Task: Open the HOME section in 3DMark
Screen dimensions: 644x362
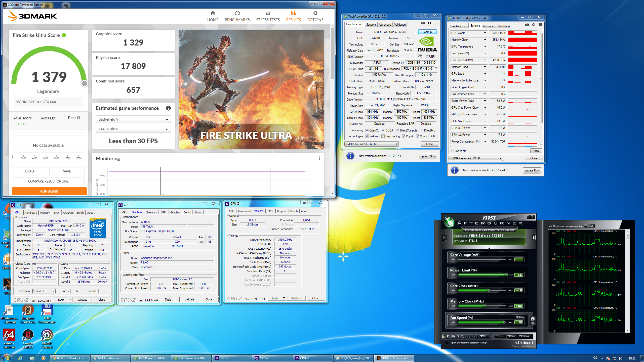Action: click(213, 16)
